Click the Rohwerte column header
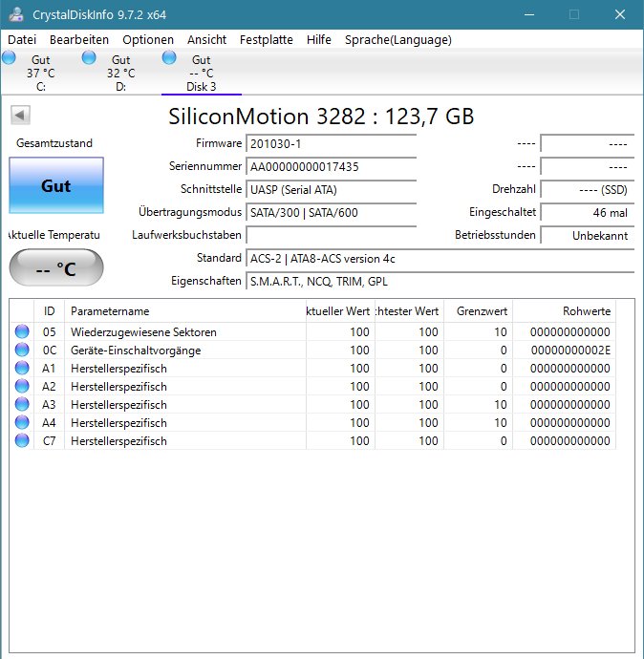The height and width of the screenshot is (659, 644). 564,311
